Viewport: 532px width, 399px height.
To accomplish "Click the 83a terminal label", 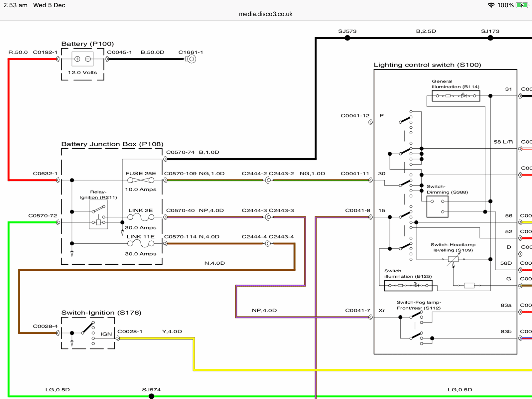I will 506,305.
